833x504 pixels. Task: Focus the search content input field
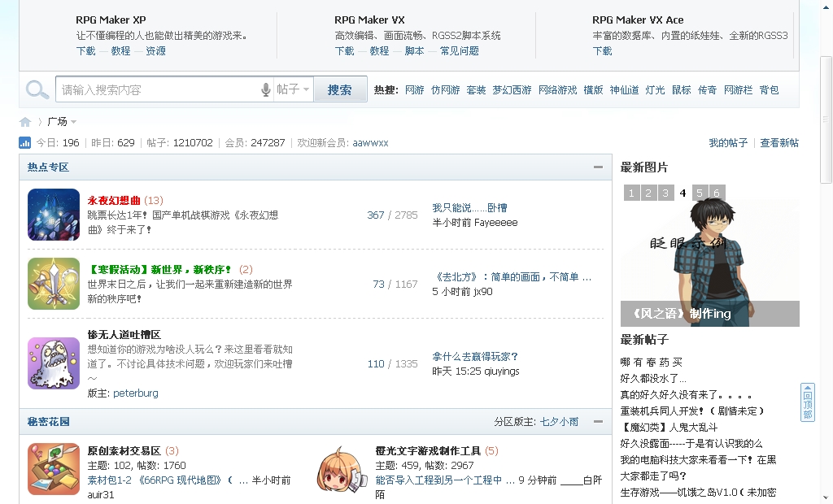(x=159, y=89)
